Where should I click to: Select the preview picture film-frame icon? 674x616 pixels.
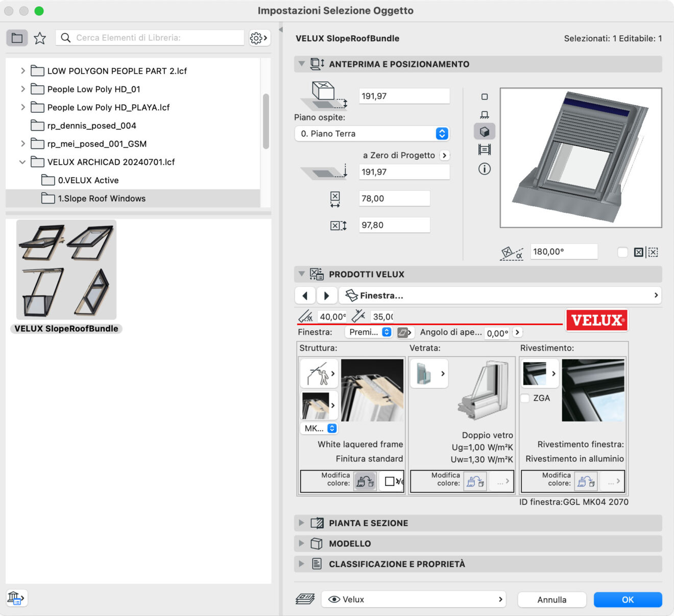point(485,150)
